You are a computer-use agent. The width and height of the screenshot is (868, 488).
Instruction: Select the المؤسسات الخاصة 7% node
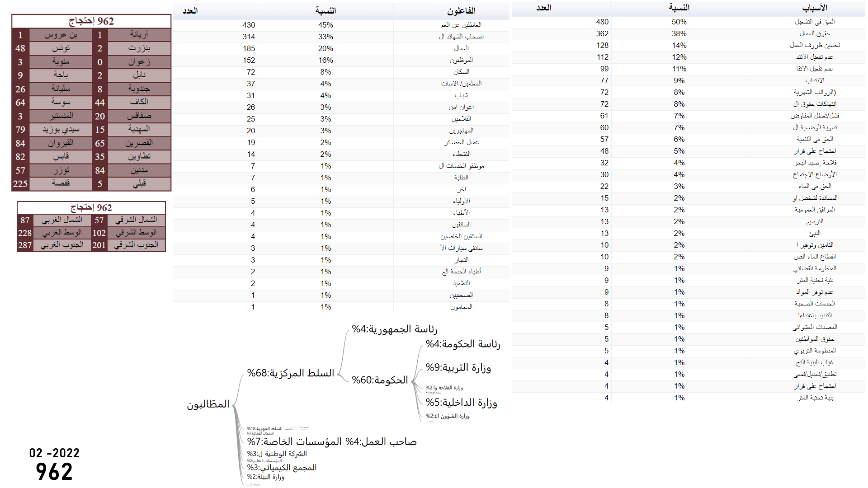tap(294, 441)
